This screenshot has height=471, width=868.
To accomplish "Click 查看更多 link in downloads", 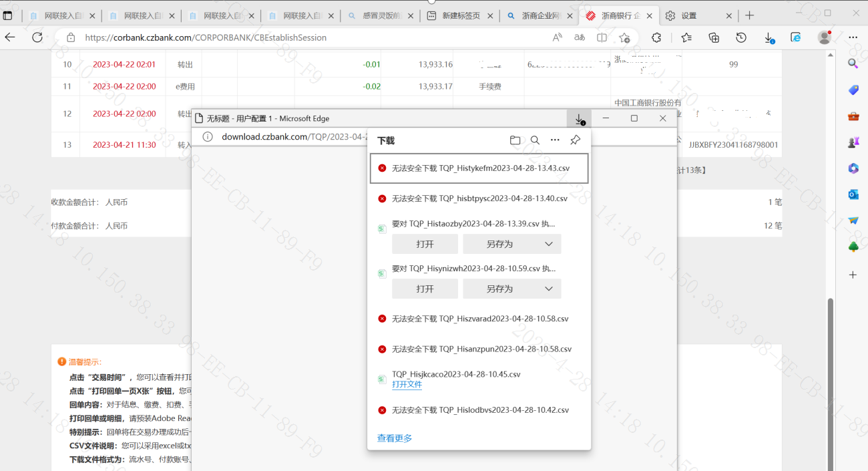I will tap(395, 438).
